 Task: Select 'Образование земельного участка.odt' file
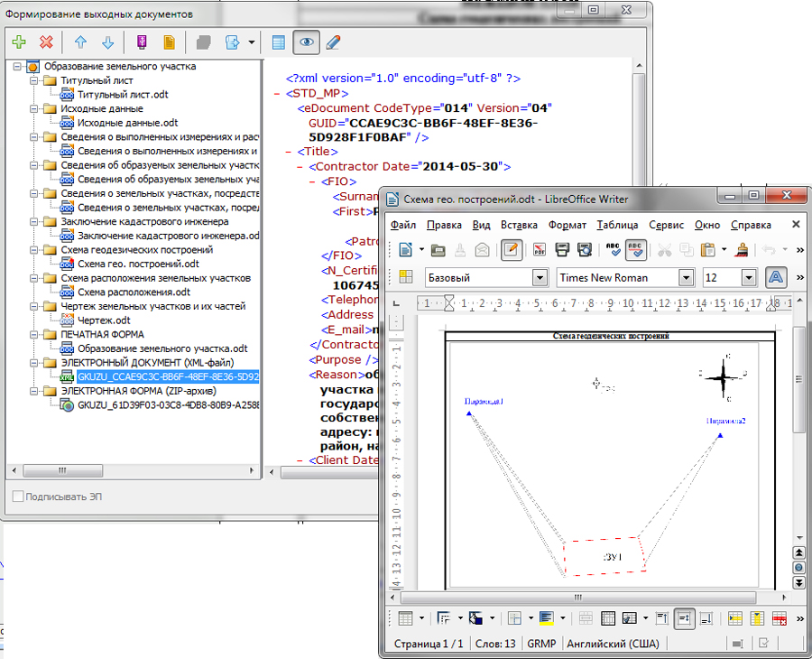click(162, 348)
